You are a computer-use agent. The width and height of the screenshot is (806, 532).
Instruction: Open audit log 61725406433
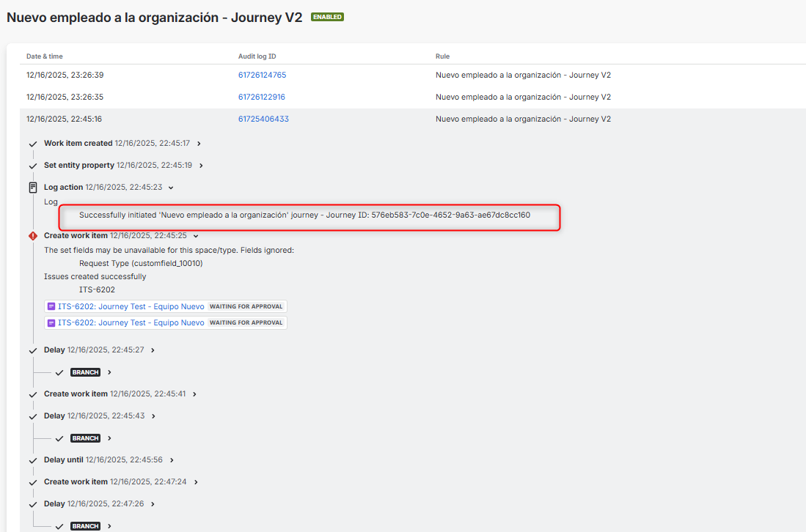(263, 118)
